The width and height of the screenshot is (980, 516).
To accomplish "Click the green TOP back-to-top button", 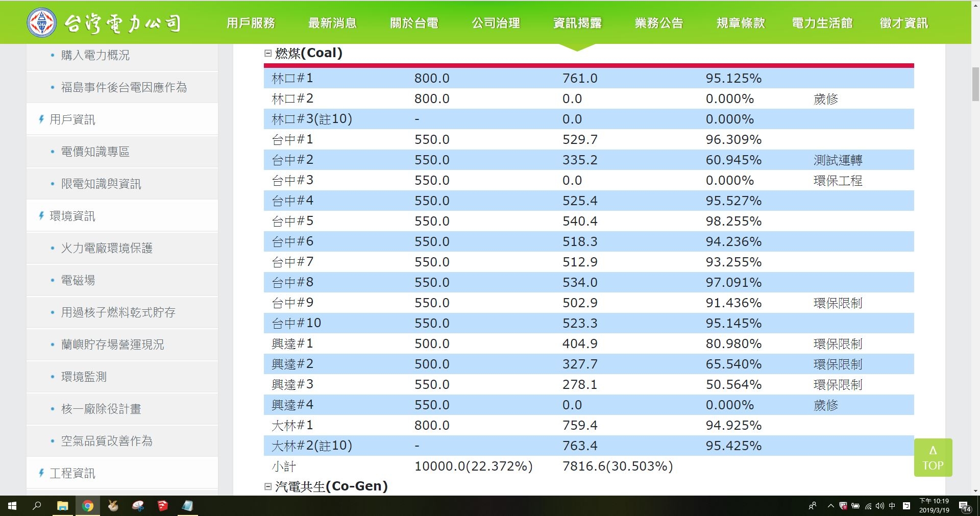I will [x=933, y=457].
